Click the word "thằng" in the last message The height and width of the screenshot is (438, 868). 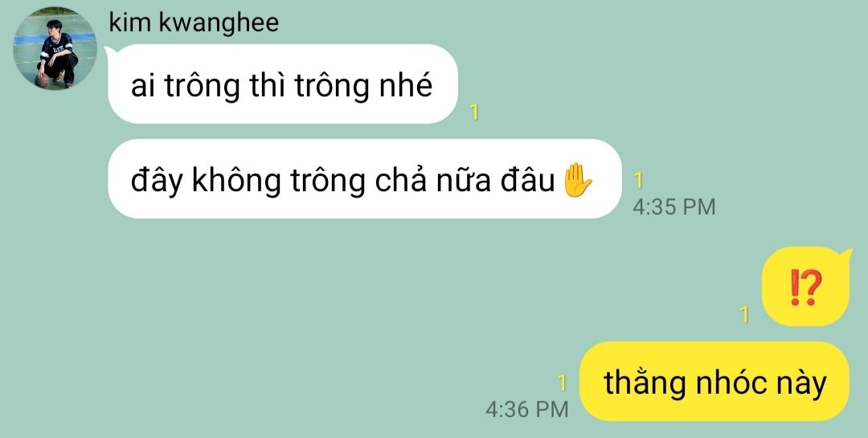[x=645, y=383]
